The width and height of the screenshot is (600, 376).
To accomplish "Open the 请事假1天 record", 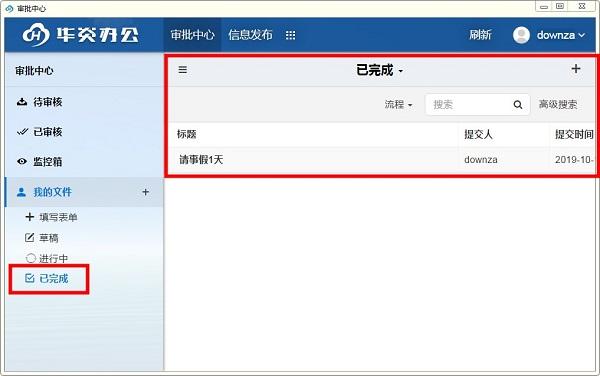I will click(201, 160).
